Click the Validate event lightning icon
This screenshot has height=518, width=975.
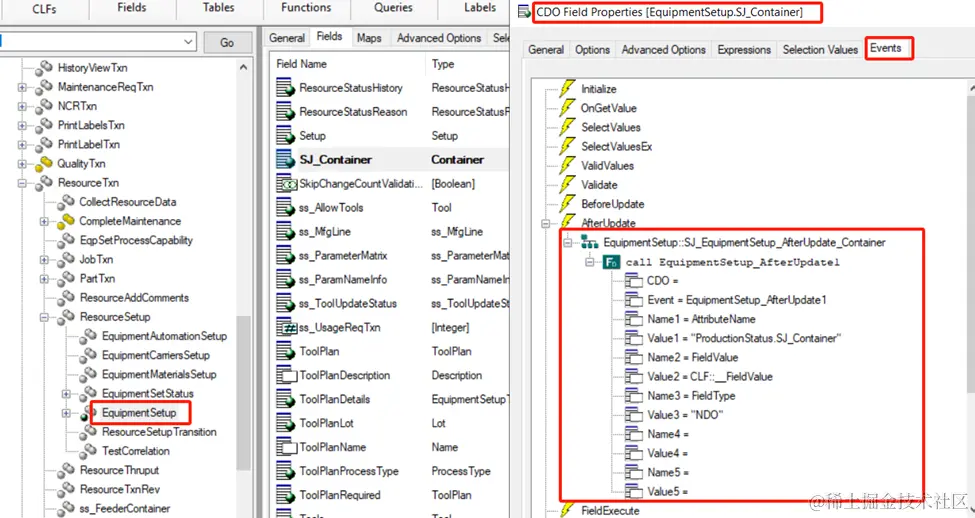click(566, 185)
